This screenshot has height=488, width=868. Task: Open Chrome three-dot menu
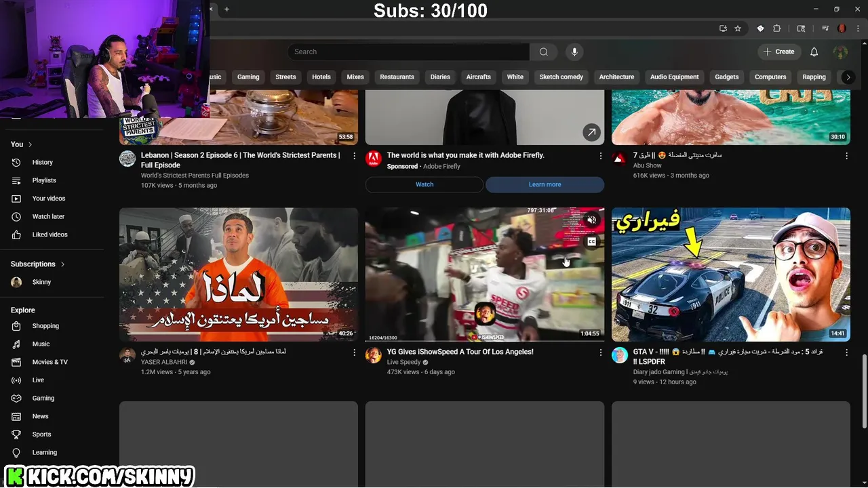(858, 28)
